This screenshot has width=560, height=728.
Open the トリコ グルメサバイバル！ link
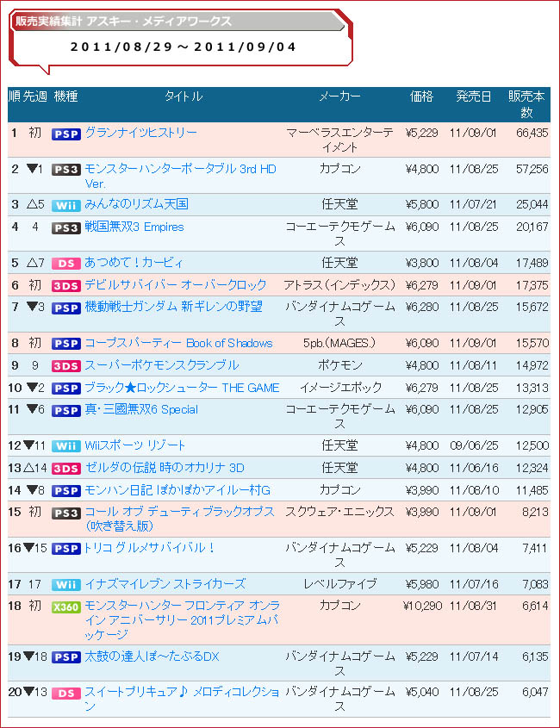(x=150, y=548)
